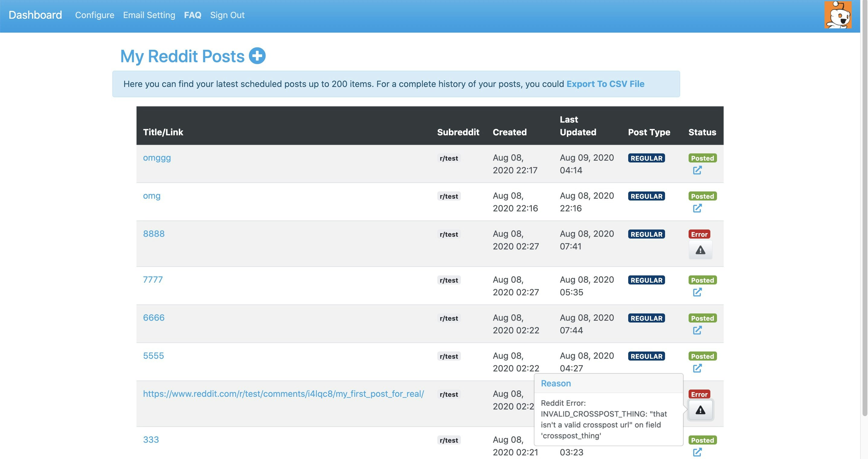Click the Dashboard brand link
Screen dimensions: 868x459
click(35, 15)
